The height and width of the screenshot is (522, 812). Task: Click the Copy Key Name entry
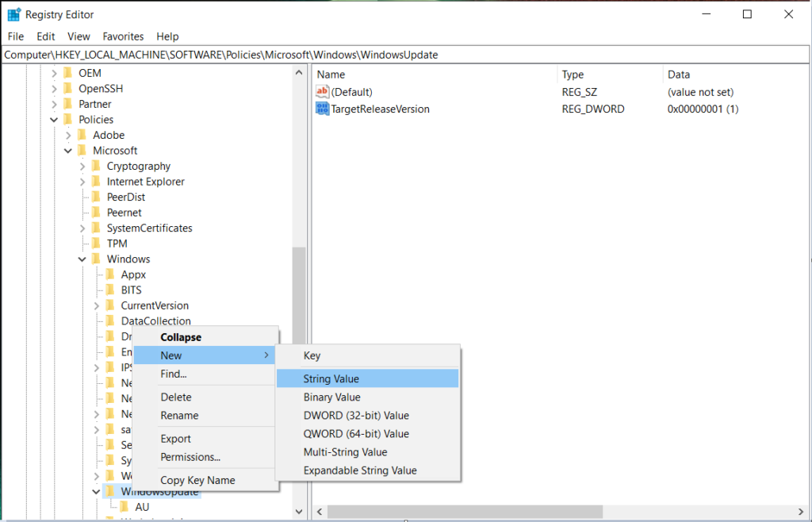point(197,480)
